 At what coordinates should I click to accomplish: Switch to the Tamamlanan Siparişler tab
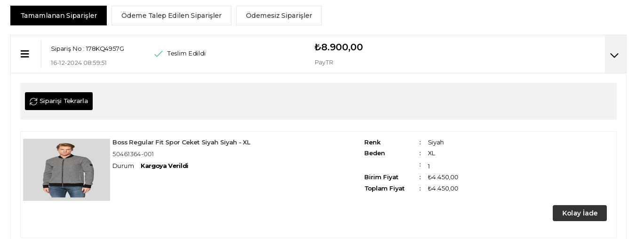(x=59, y=16)
